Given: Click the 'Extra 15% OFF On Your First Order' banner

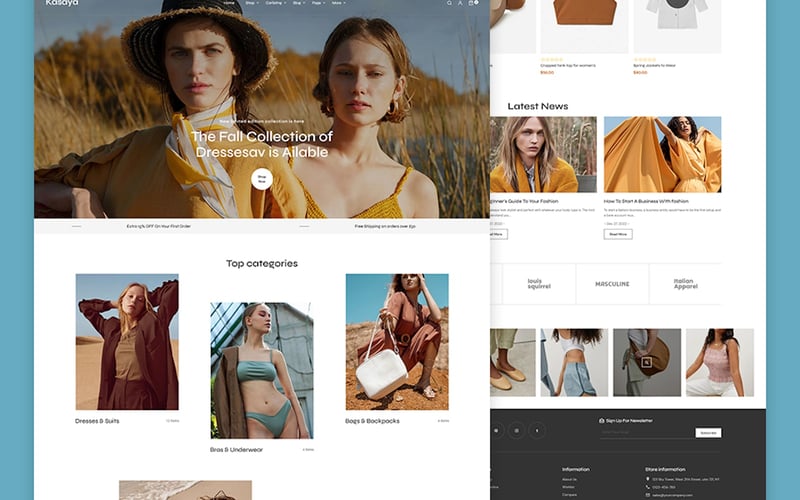Looking at the screenshot, I should tap(159, 226).
